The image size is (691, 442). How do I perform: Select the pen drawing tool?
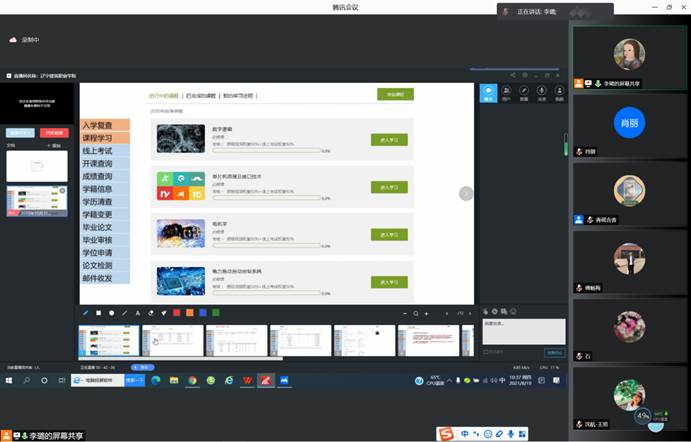(86, 313)
